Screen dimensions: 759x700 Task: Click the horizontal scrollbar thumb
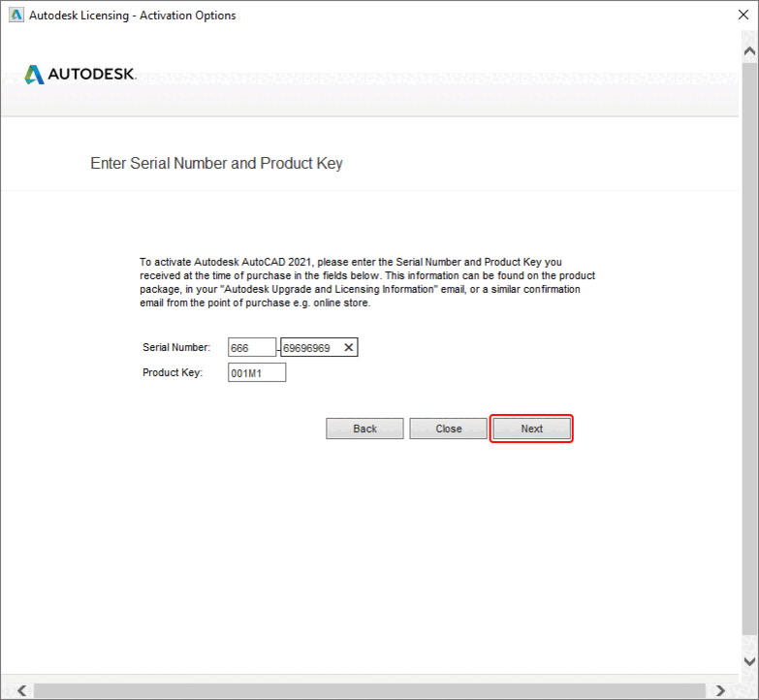pyautogui.click(x=369, y=690)
